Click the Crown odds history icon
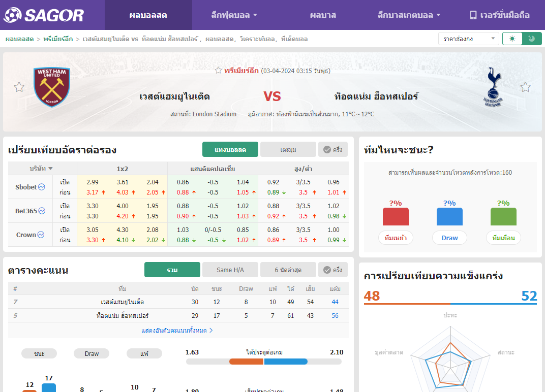The width and height of the screenshot is (545, 392). [41, 235]
